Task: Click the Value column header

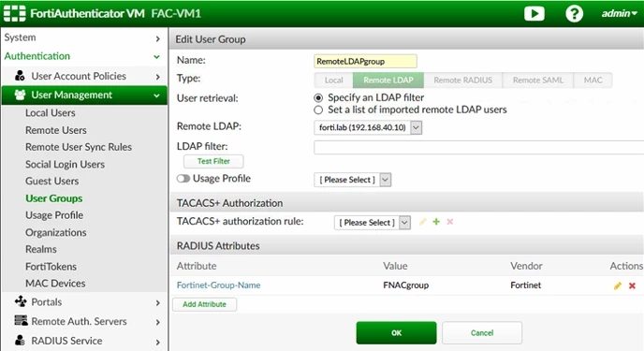Action: (x=395, y=266)
